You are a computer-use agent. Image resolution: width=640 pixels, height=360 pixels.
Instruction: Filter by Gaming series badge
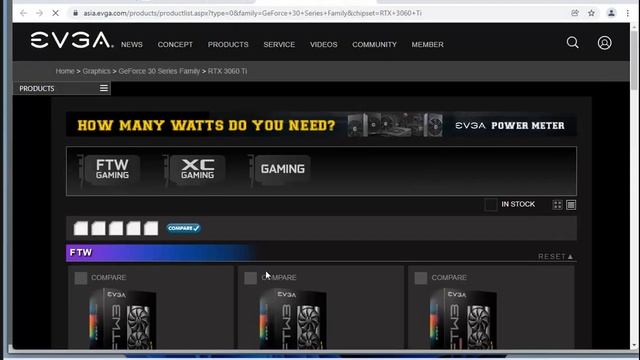280,169
